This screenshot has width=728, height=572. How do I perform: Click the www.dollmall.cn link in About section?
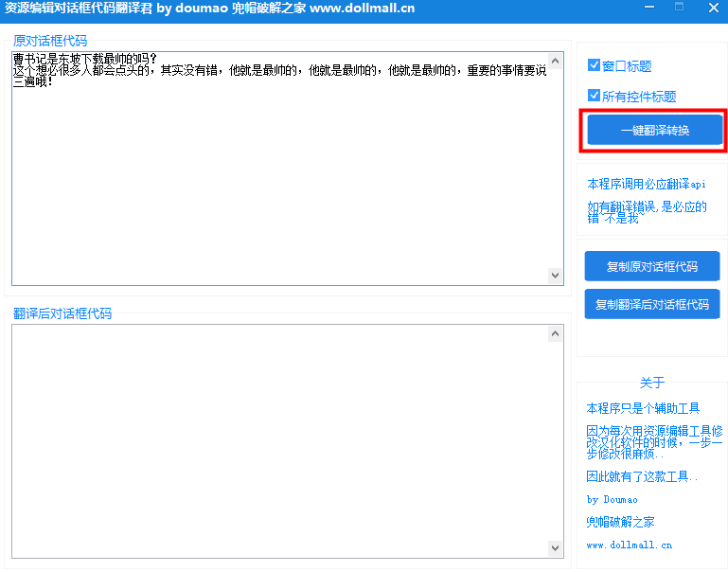point(630,545)
